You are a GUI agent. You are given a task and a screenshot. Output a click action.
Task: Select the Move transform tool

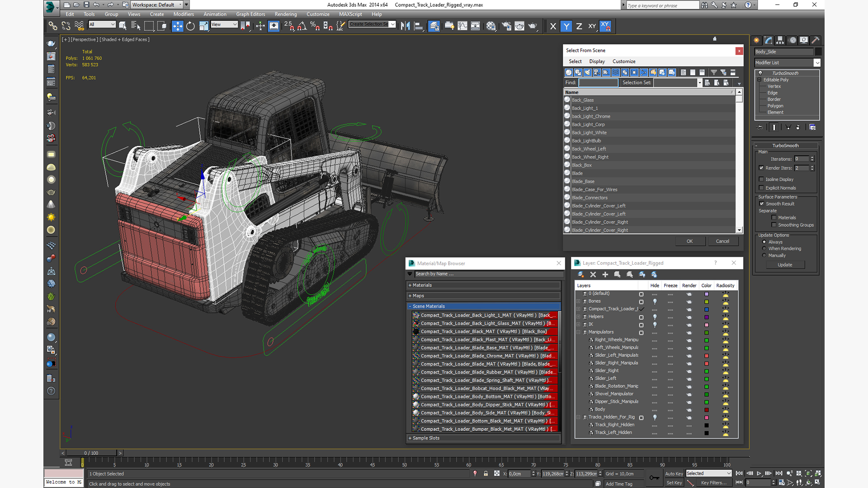[177, 26]
